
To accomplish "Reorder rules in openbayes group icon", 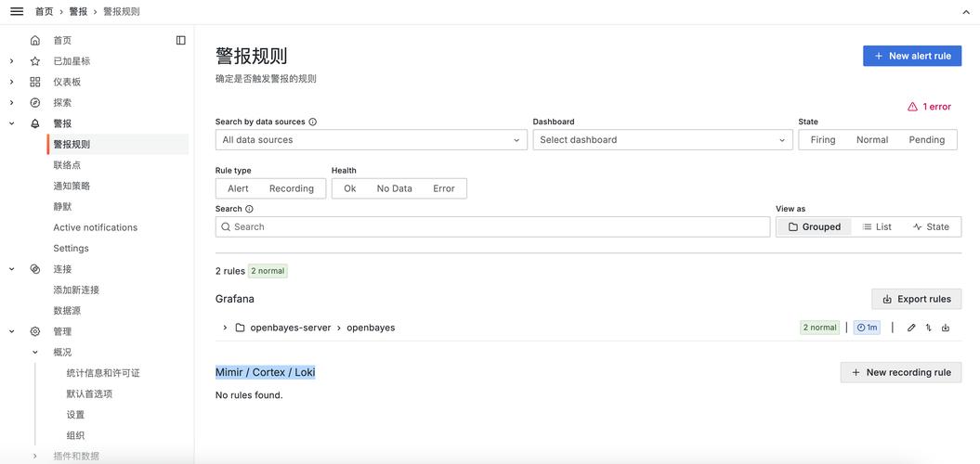I will coord(929,328).
